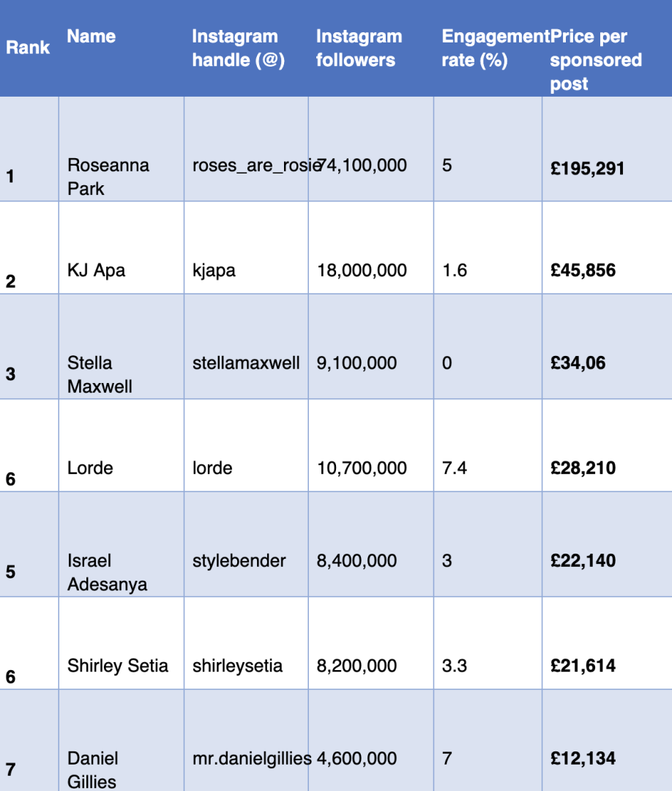The height and width of the screenshot is (791, 672).
Task: Click the stylebender handle cell
Action: 246,544
